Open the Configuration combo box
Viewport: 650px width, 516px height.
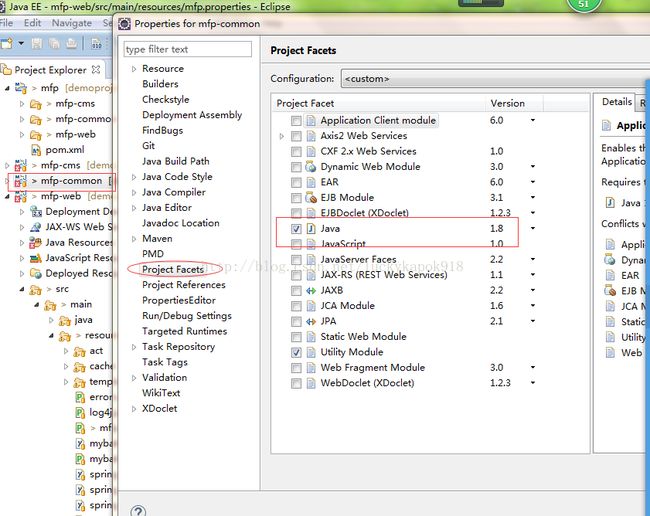pos(495,78)
